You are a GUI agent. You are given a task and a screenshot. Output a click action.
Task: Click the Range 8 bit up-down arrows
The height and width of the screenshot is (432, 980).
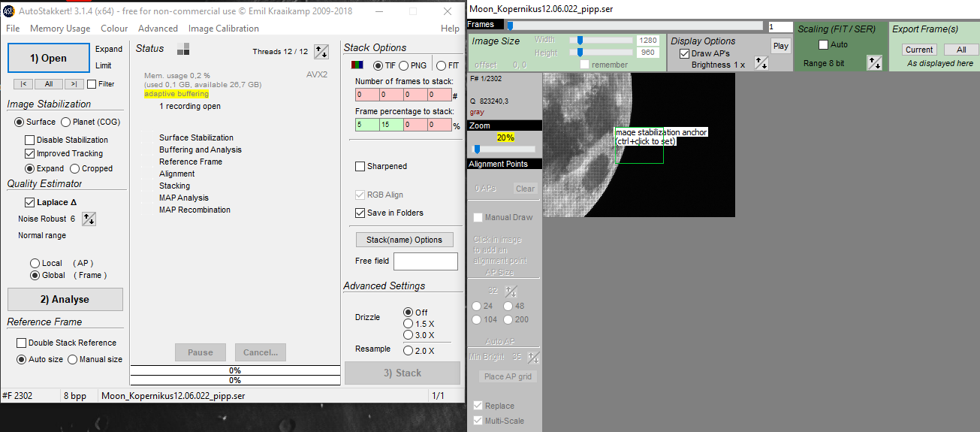coord(875,63)
